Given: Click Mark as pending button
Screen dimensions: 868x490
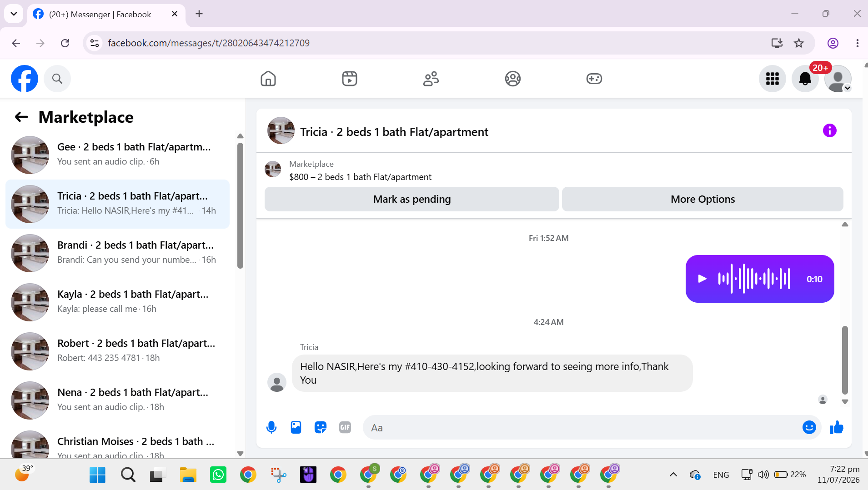Looking at the screenshot, I should (411, 199).
